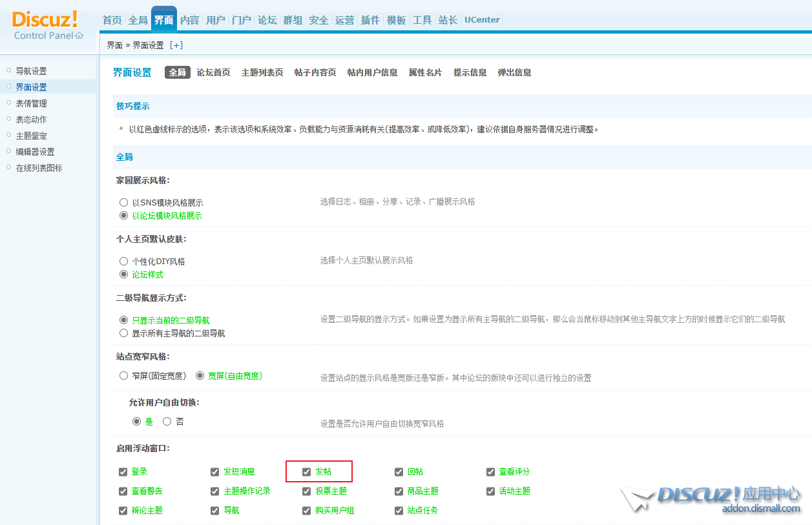Click the [+] add shortcut link
This screenshot has width=812, height=525.
(176, 45)
